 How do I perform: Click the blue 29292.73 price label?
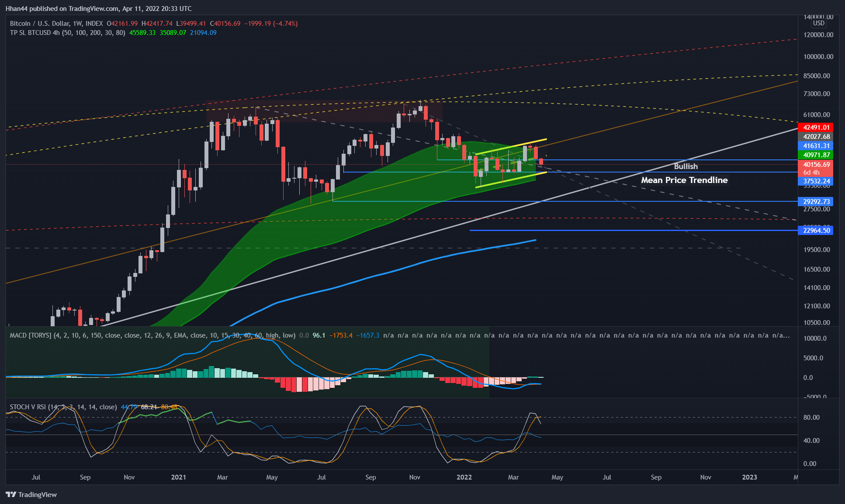[x=815, y=202]
